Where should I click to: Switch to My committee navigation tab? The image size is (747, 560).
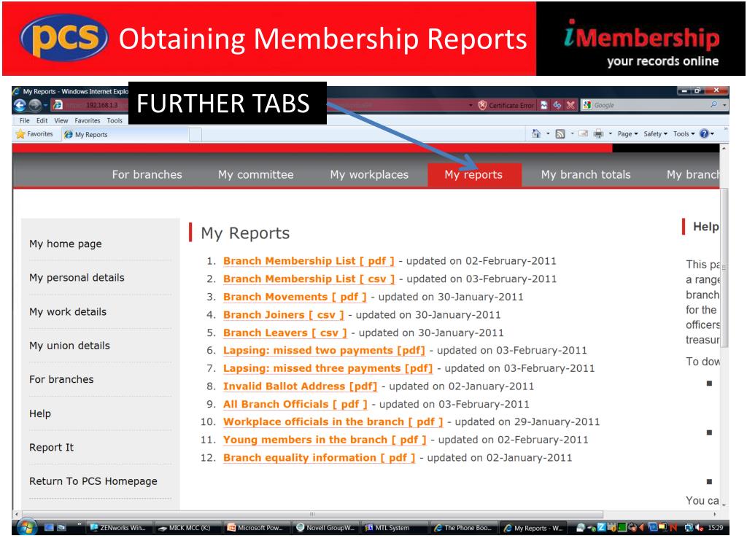[256, 175]
